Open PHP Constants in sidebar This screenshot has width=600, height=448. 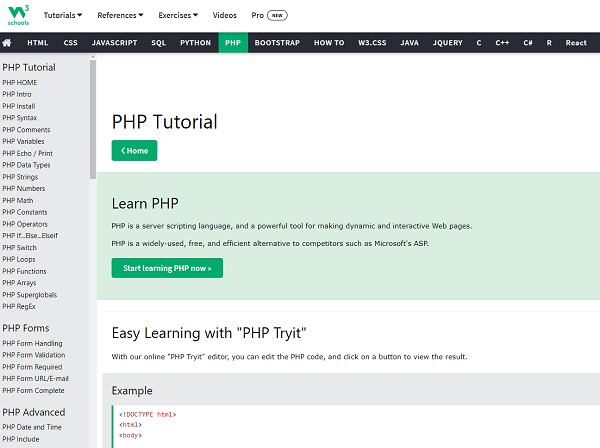(x=25, y=212)
